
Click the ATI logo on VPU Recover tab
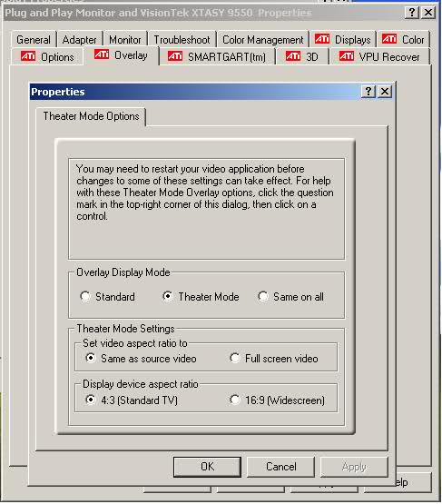pos(347,56)
